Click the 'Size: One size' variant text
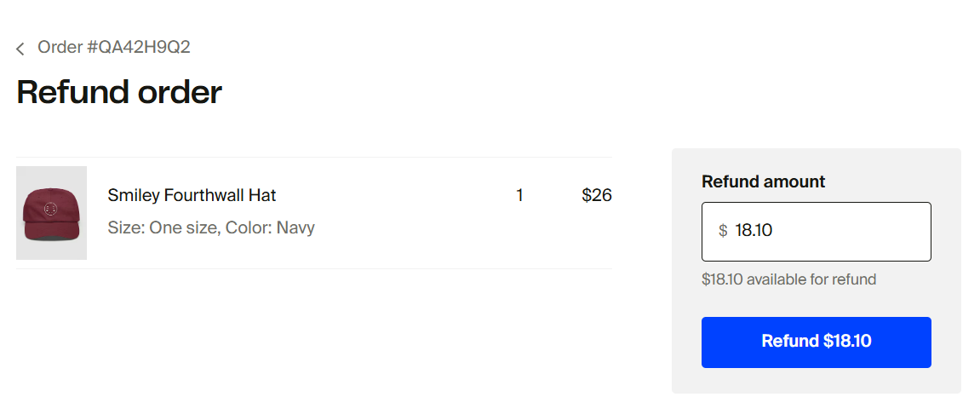Screen dimensions: 980x420 coord(162,227)
